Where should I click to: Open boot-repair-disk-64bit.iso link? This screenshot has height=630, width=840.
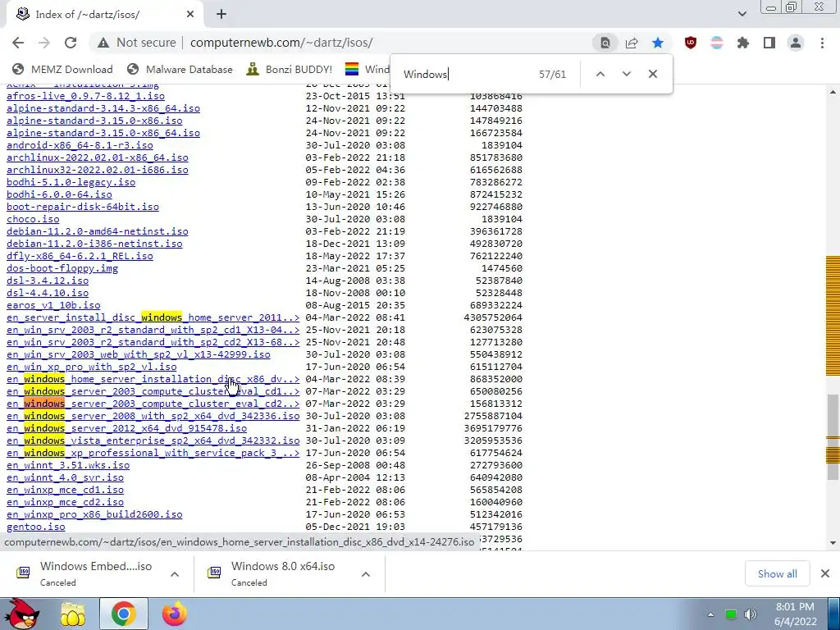[83, 208]
